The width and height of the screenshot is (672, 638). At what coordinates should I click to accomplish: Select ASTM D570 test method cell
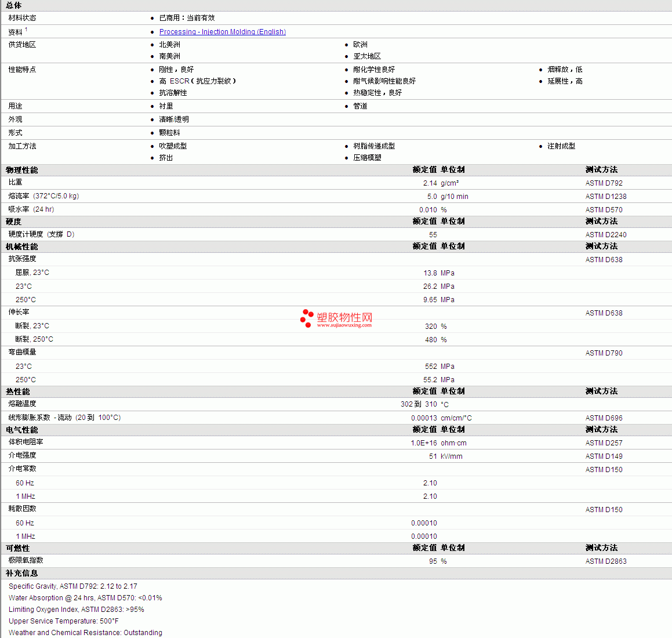(x=604, y=209)
